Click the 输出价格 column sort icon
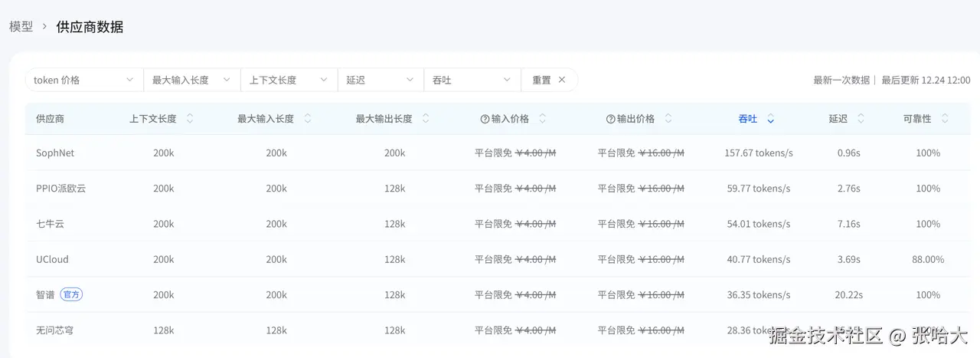 coord(668,119)
